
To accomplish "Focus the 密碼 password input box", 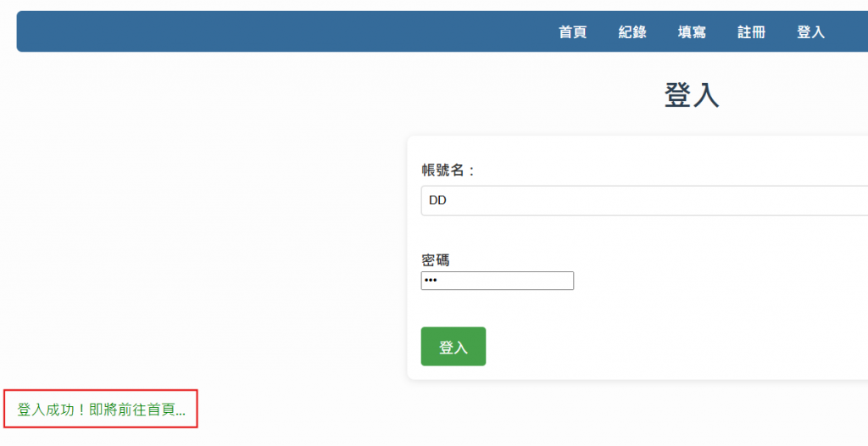I will coord(497,281).
